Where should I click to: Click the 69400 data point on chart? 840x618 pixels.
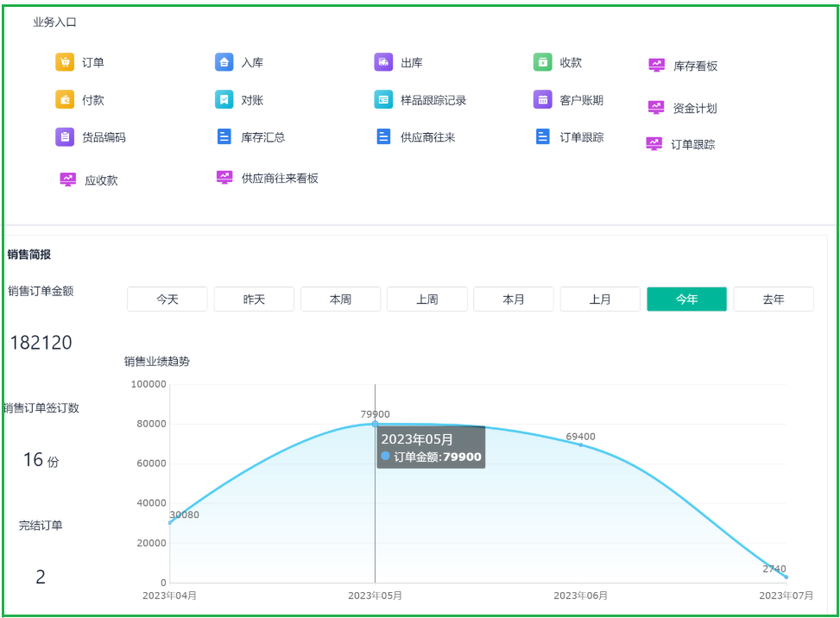(580, 445)
